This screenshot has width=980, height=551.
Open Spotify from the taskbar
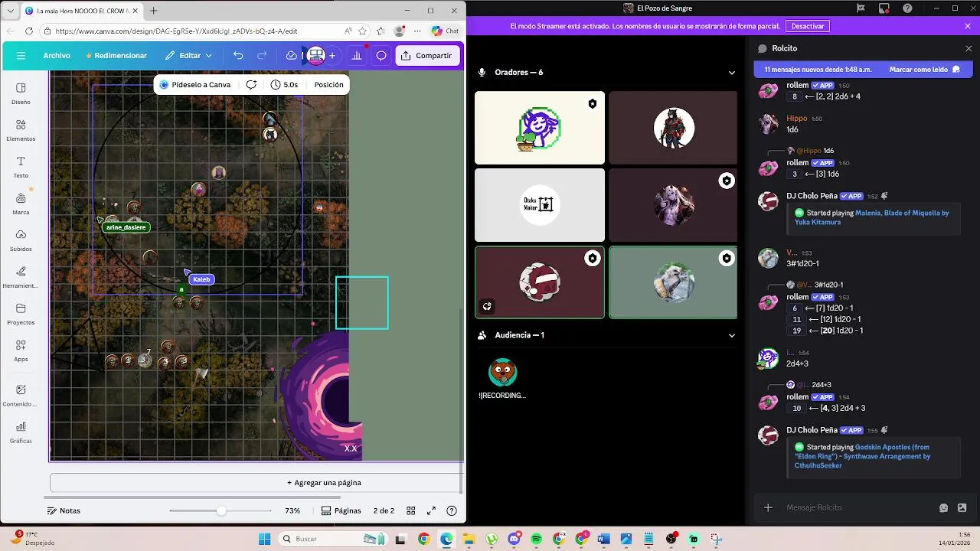536,539
